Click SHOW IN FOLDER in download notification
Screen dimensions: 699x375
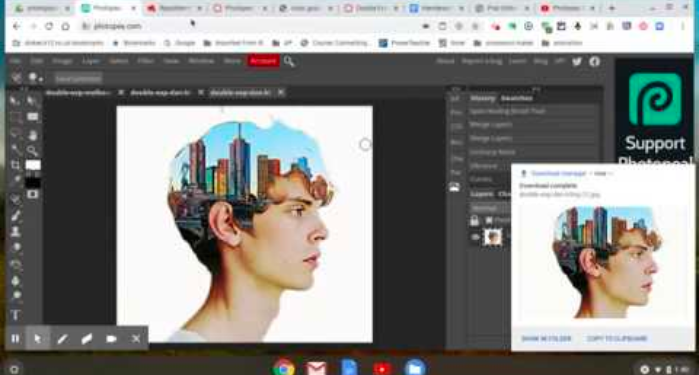coord(546,338)
